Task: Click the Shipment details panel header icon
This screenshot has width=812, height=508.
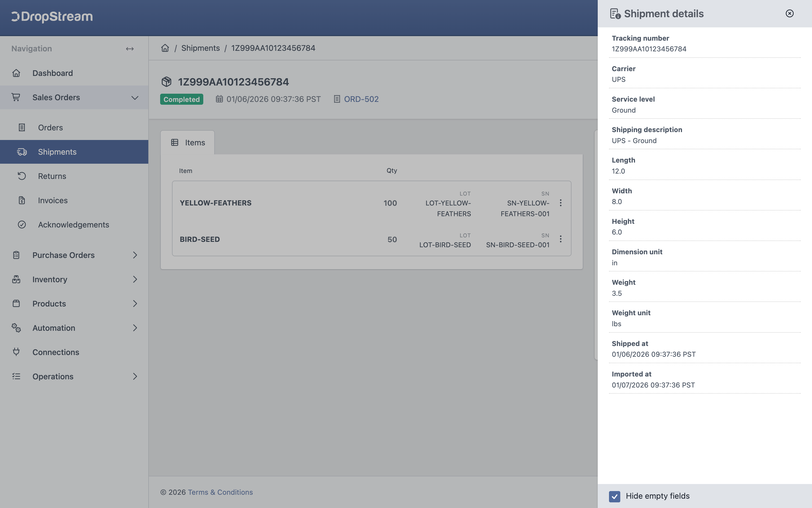Action: pos(615,14)
